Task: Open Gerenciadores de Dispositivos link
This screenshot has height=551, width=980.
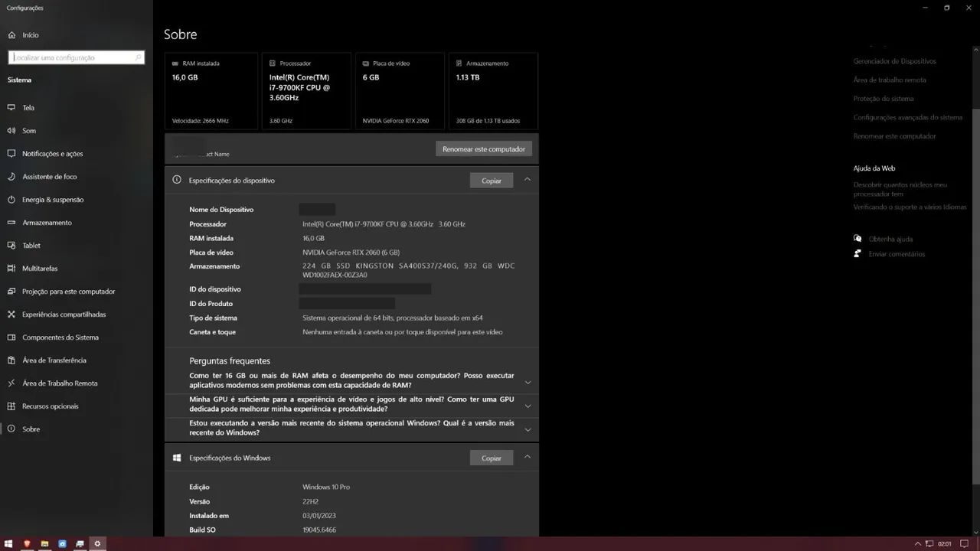Action: click(894, 61)
